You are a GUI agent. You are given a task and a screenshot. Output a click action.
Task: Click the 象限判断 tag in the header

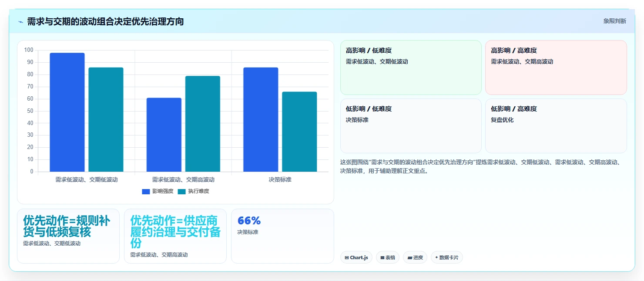614,21
